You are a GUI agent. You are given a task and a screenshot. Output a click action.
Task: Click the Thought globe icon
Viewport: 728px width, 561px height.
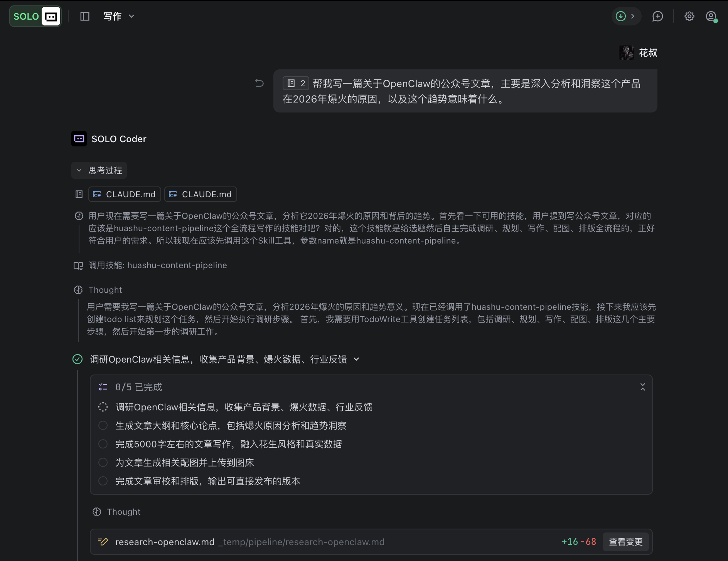click(x=79, y=290)
